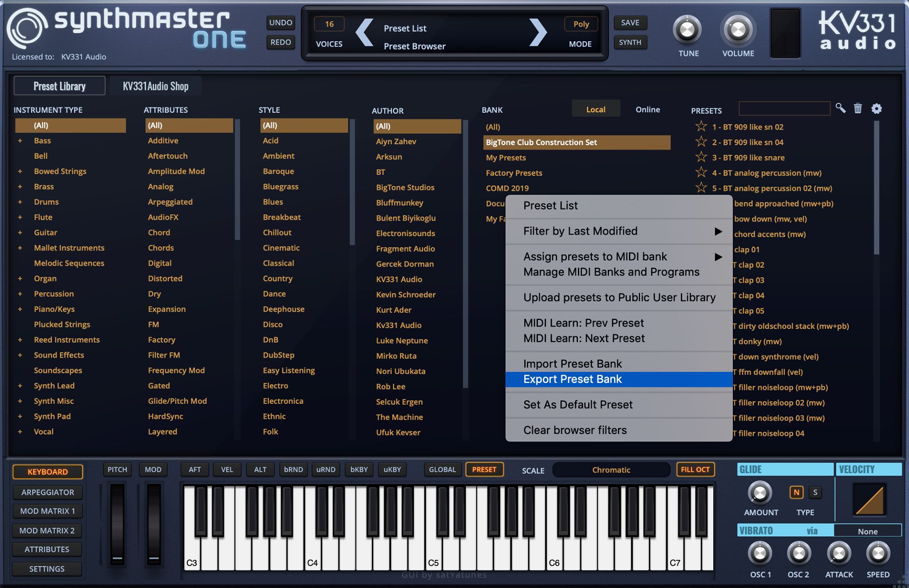Open the preset browser gear settings icon
This screenshot has height=588, width=909.
(876, 109)
